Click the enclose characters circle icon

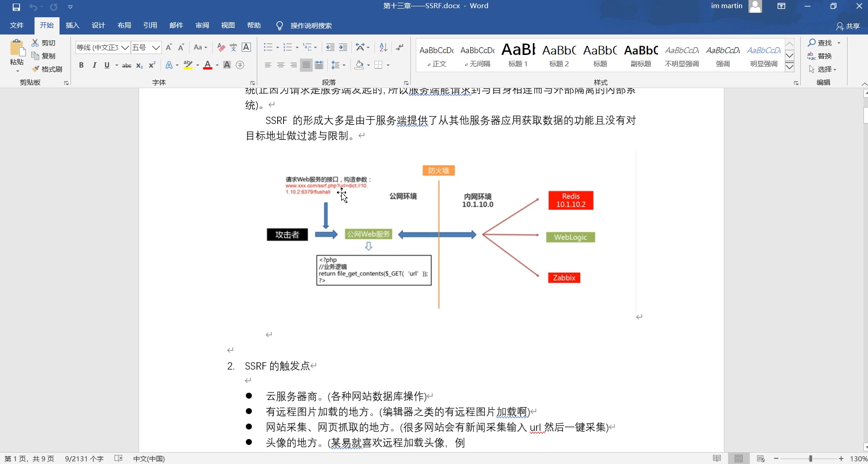pyautogui.click(x=240, y=65)
